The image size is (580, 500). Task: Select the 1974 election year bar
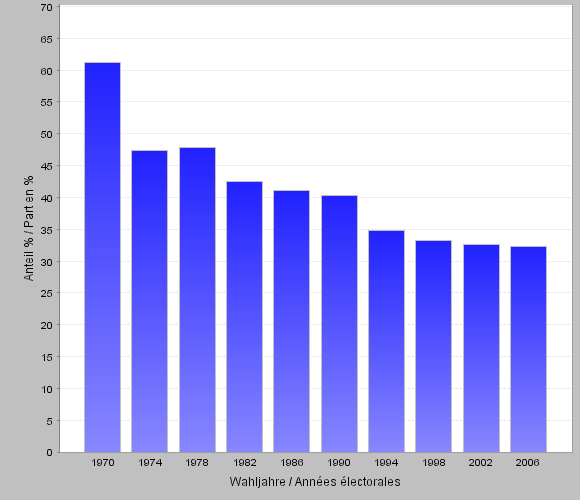coord(149,301)
